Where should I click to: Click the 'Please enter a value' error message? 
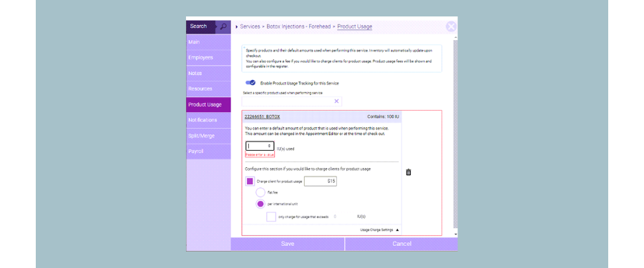click(260, 155)
